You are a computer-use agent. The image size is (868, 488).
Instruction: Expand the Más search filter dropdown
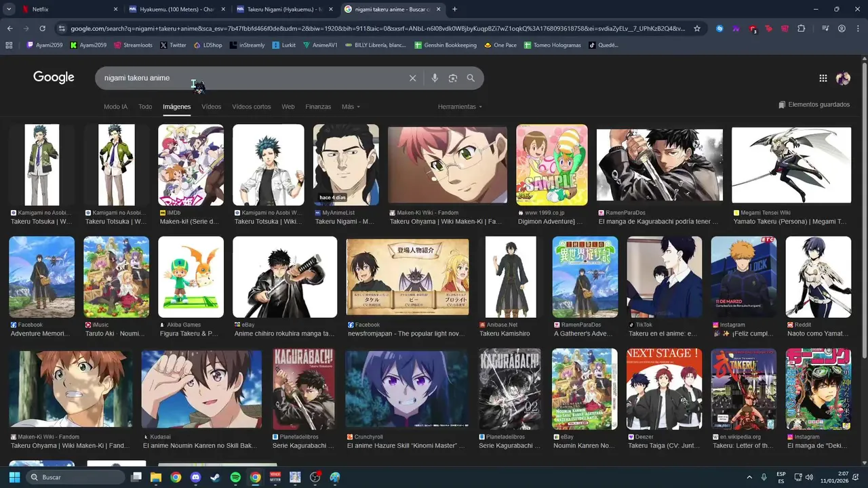click(351, 106)
